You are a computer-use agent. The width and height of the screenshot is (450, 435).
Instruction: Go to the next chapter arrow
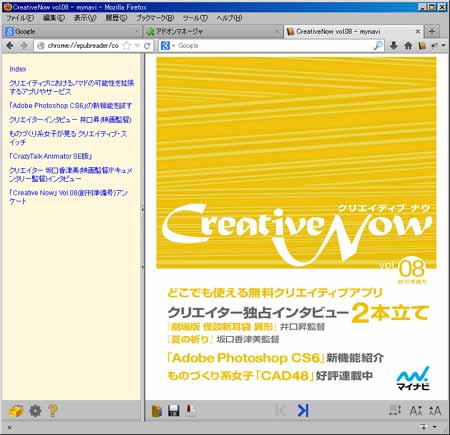coord(303,410)
